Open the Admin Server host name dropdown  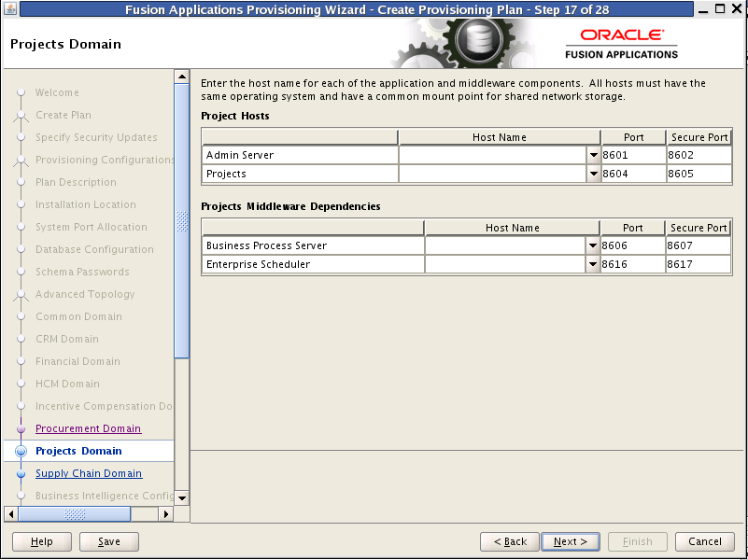pos(593,155)
